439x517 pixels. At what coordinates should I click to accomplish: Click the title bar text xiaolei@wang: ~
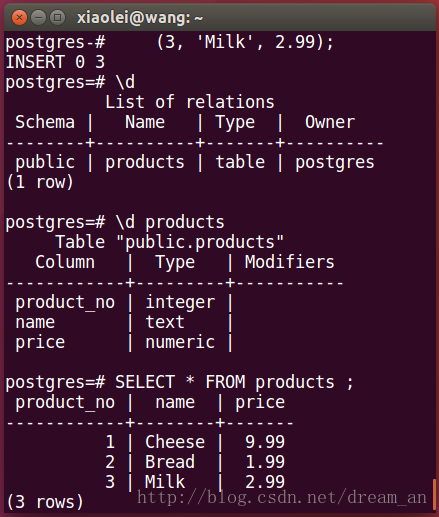point(140,18)
